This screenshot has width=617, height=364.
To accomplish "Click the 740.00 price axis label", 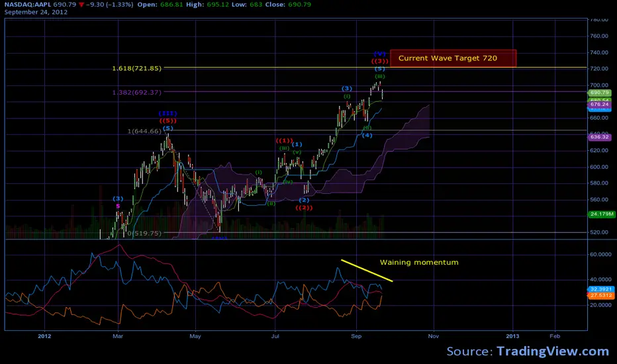I will tap(599, 52).
